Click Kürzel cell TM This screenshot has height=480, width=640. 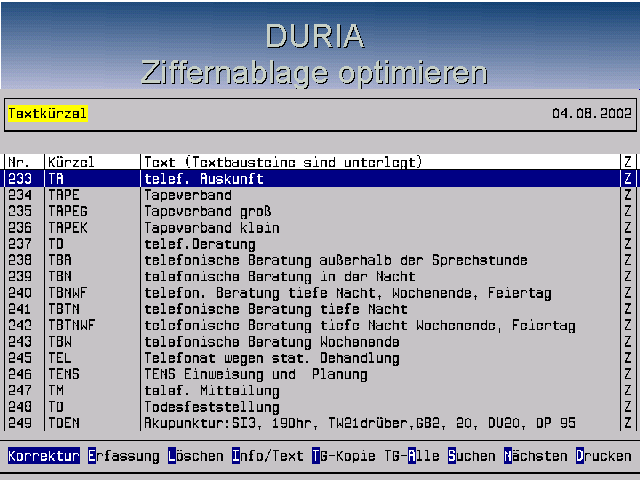56,391
